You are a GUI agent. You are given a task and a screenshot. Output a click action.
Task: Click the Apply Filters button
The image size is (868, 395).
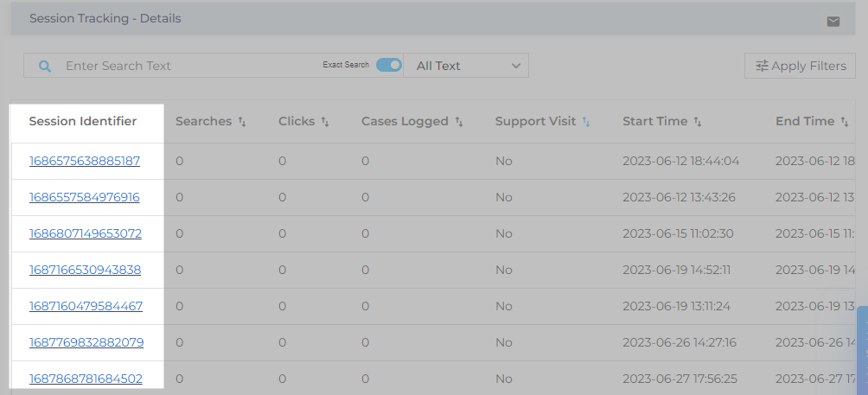tap(801, 66)
